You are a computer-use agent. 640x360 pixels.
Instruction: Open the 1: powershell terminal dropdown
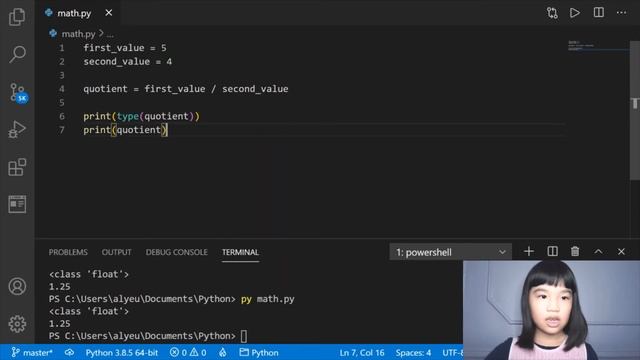click(450, 252)
